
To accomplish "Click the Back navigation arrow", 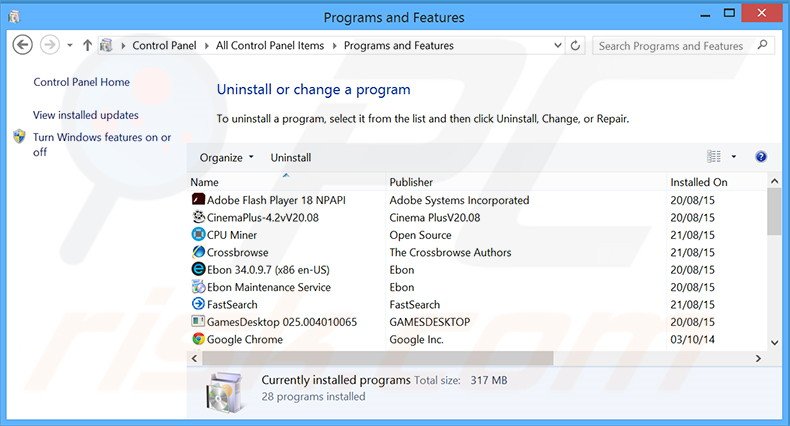I will pos(22,45).
